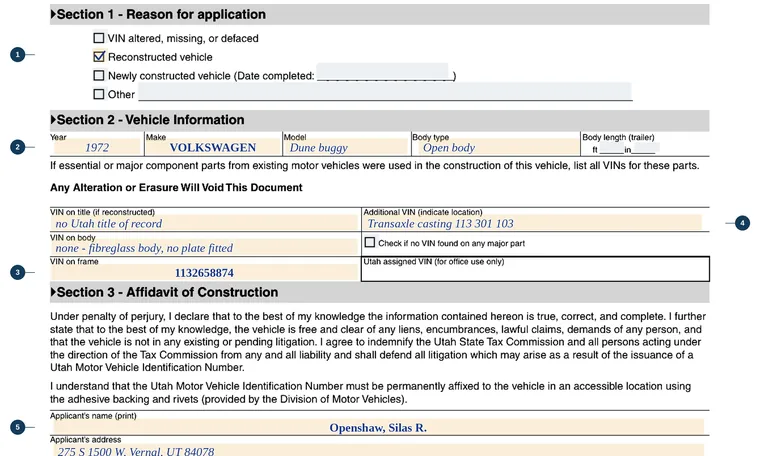Click the paragraph starting 'Under penalty of perjury'
760x456 pixels.
pos(378,342)
